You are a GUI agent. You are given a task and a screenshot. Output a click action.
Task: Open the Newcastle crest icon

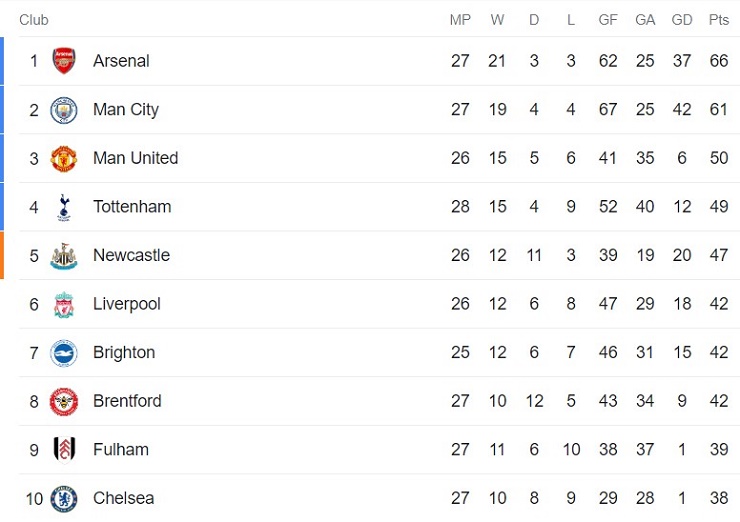click(x=64, y=256)
